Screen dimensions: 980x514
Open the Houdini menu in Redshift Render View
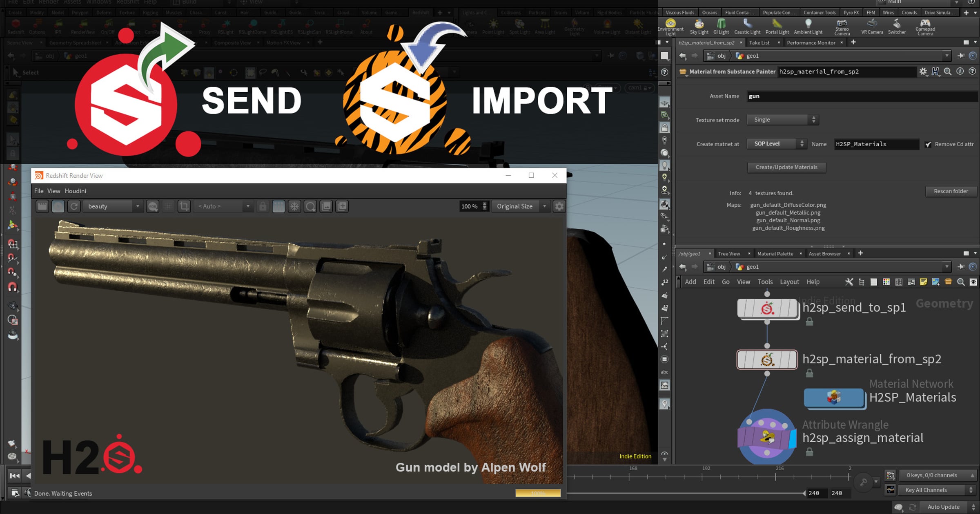[76, 191]
